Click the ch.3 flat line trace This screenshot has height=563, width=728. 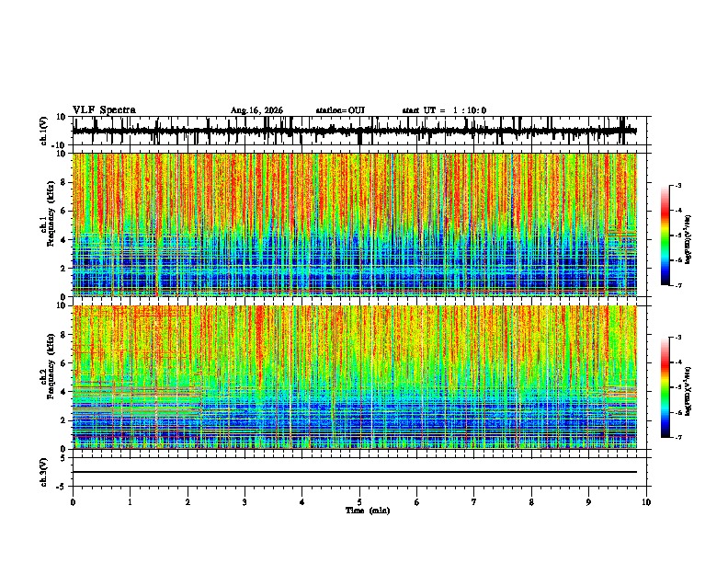(354, 472)
